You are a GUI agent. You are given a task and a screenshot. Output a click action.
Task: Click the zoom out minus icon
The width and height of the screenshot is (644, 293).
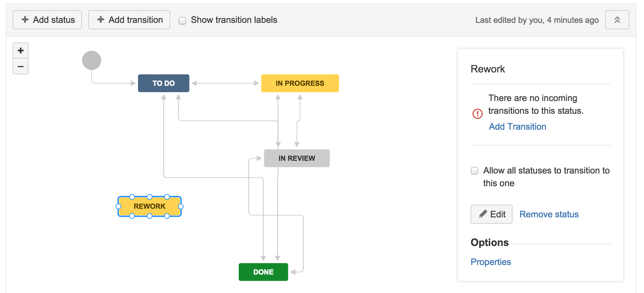coord(21,66)
